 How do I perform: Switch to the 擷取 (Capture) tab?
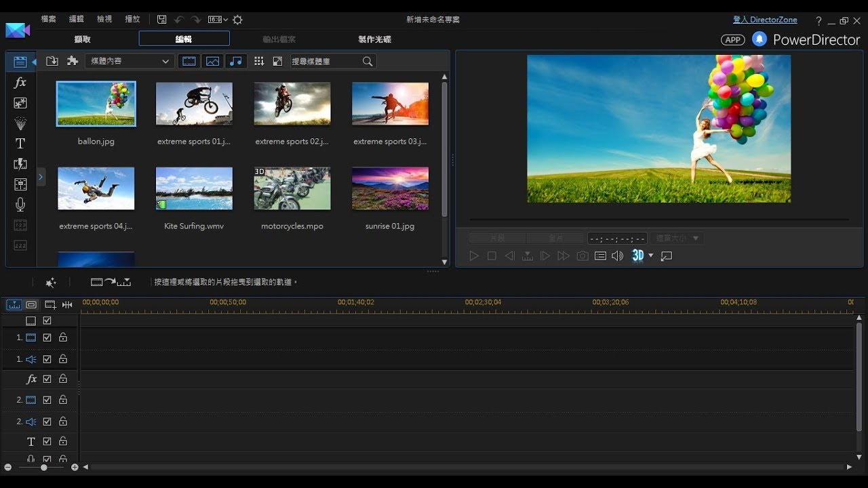82,39
